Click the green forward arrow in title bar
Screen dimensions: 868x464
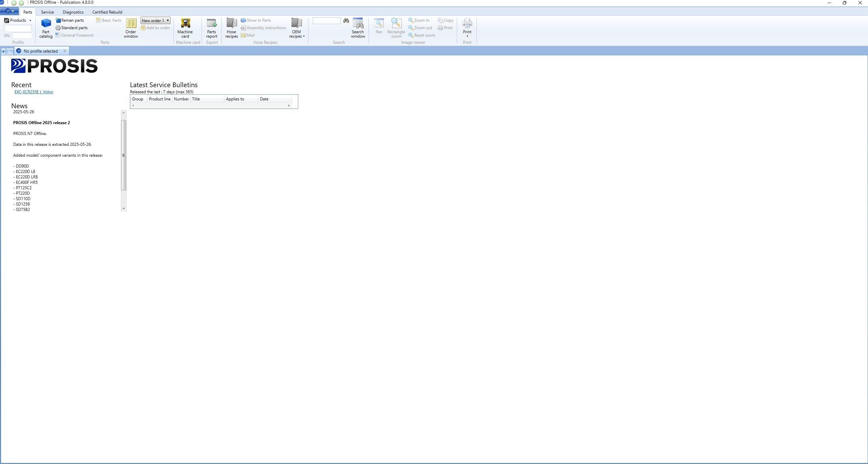tap(21, 3)
